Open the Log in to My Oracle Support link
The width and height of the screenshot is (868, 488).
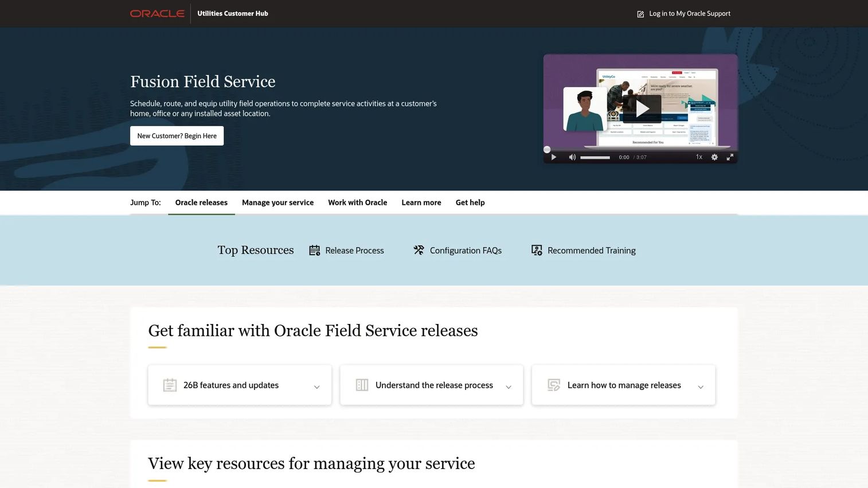point(690,14)
